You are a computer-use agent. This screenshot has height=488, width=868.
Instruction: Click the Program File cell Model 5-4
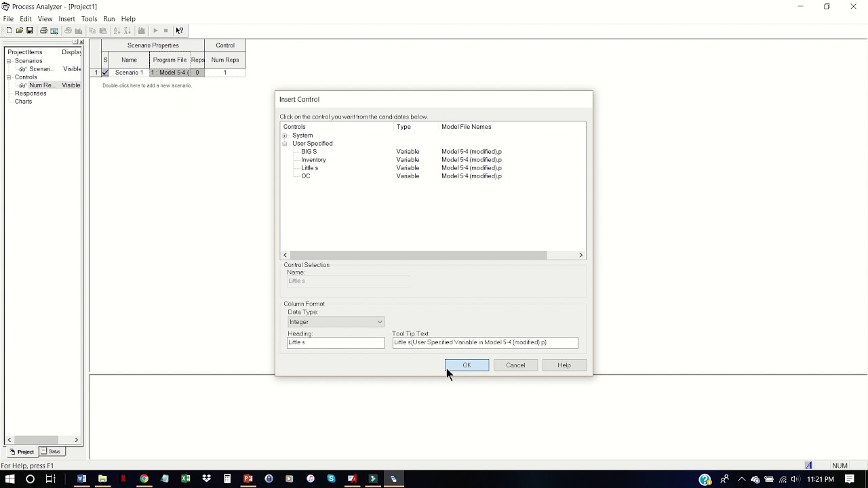coord(170,73)
